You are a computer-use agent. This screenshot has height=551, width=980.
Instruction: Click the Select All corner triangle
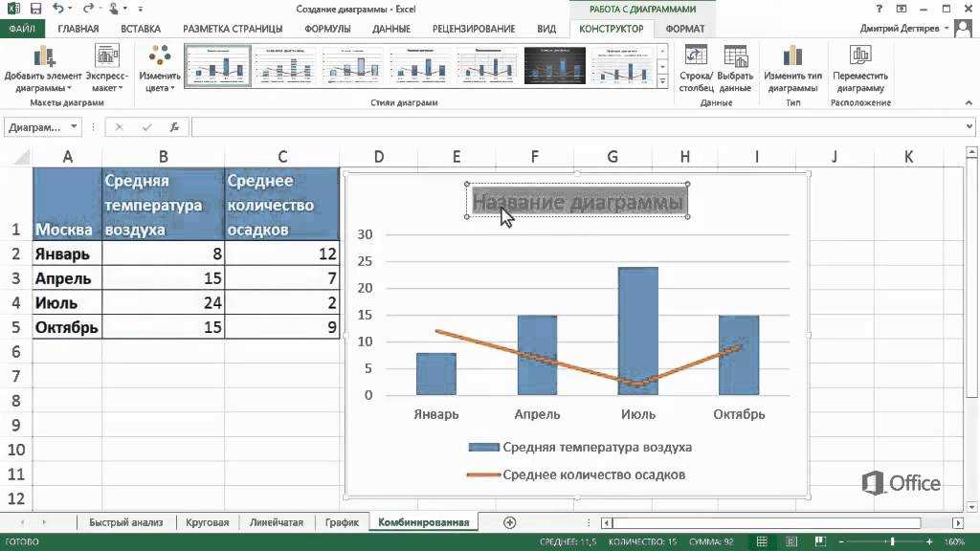coord(21,157)
